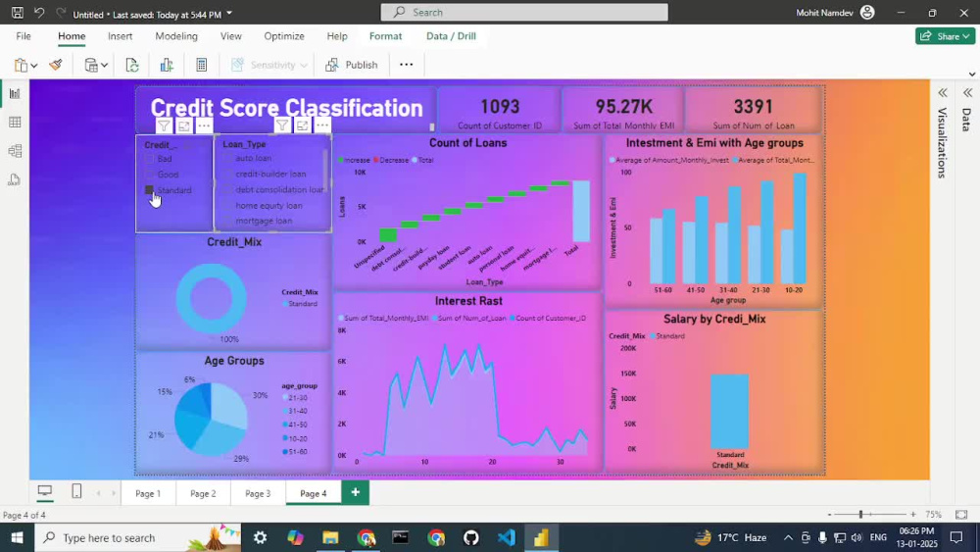Viewport: 980px width, 552px height.
Task: Open the Modeling ribbon tab
Action: tap(176, 36)
